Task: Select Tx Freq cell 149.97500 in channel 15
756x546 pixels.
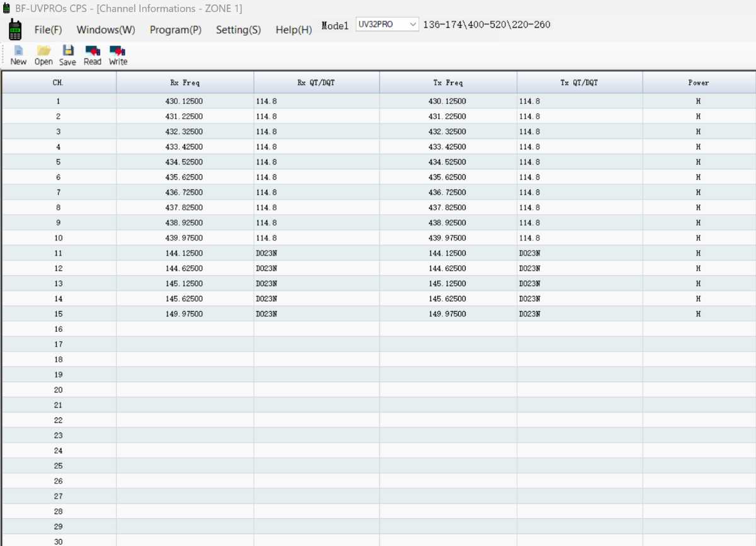Action: click(x=447, y=314)
